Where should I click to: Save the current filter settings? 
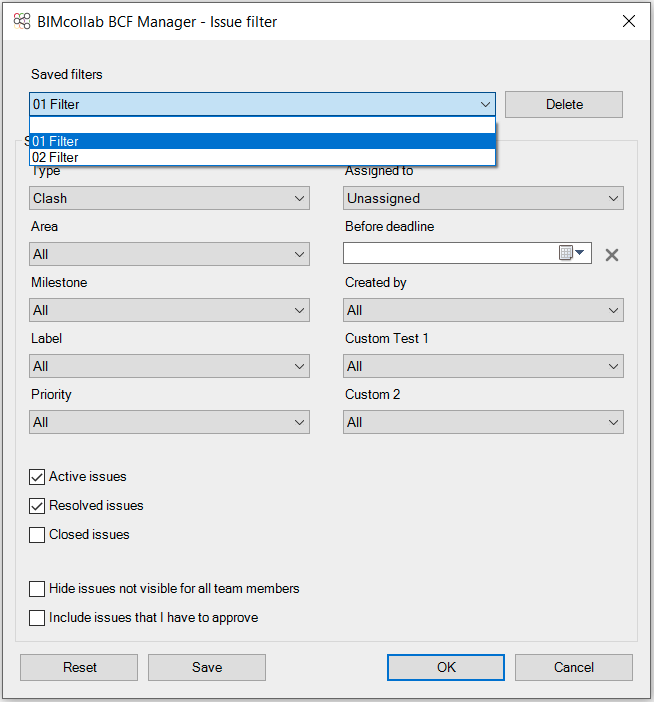pyautogui.click(x=207, y=667)
